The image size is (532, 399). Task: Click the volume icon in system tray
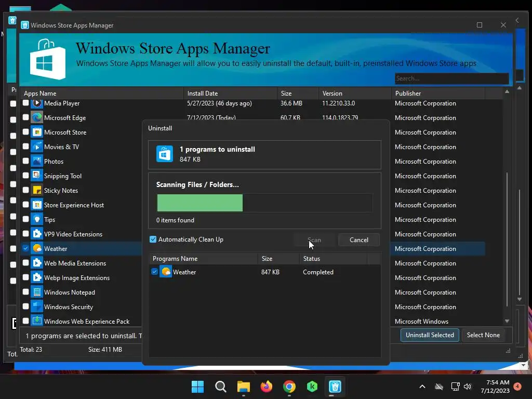(468, 387)
